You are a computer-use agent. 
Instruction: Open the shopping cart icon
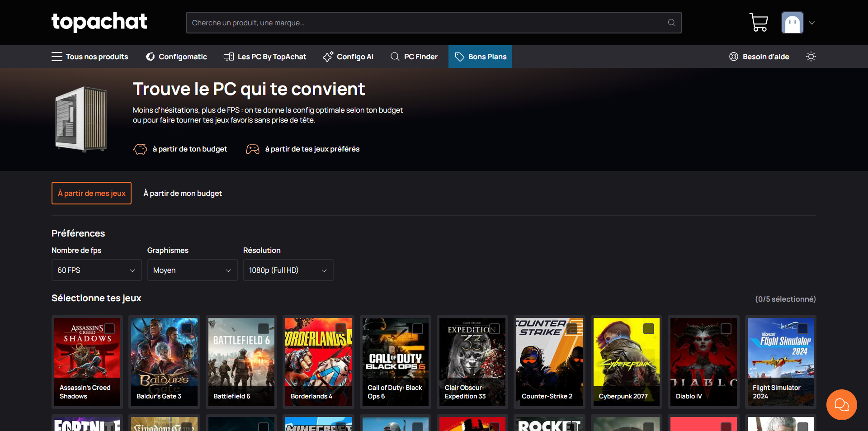(759, 22)
